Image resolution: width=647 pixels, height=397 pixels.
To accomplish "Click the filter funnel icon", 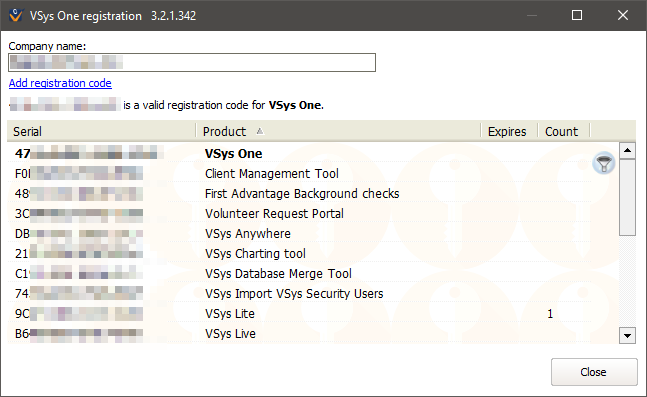I will pos(604,163).
